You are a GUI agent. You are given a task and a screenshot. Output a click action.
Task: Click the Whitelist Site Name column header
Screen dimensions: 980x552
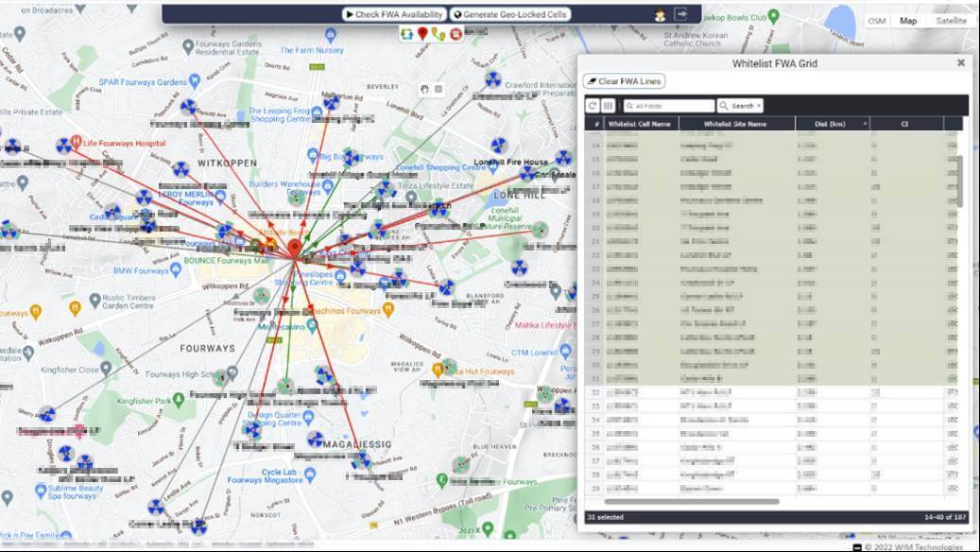[735, 124]
